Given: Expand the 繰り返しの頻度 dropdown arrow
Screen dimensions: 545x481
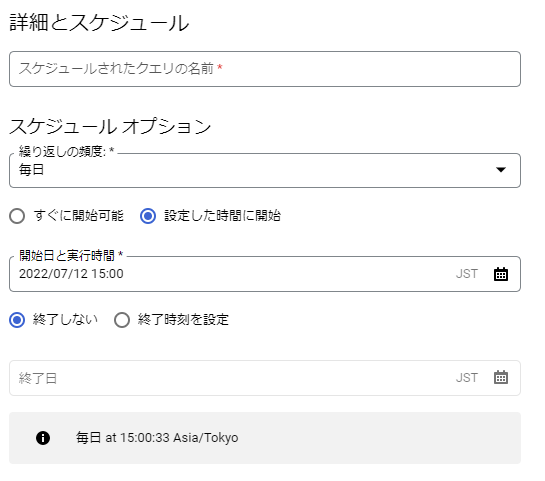Looking at the screenshot, I should pos(501,170).
